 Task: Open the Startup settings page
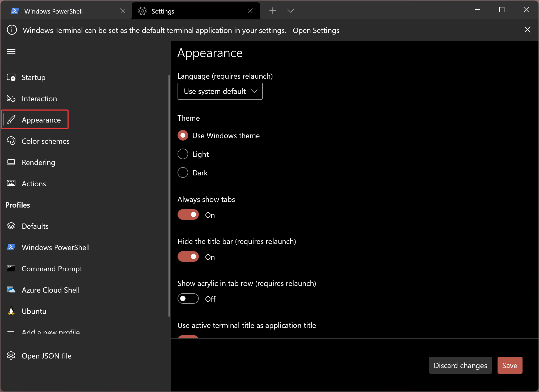pyautogui.click(x=85, y=77)
